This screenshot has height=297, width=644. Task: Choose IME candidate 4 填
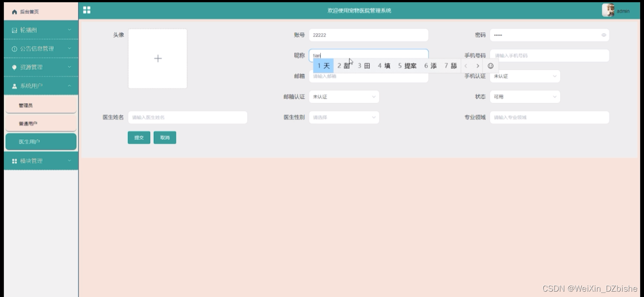384,66
